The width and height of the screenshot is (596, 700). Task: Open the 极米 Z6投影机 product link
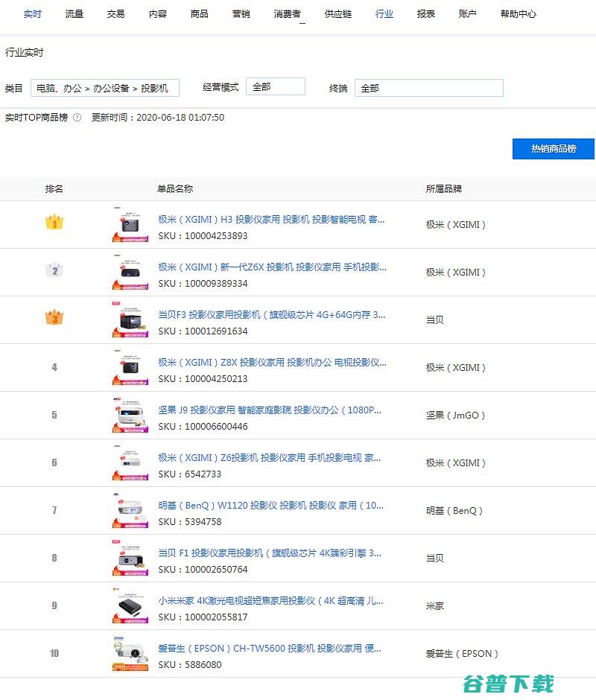[x=270, y=457]
